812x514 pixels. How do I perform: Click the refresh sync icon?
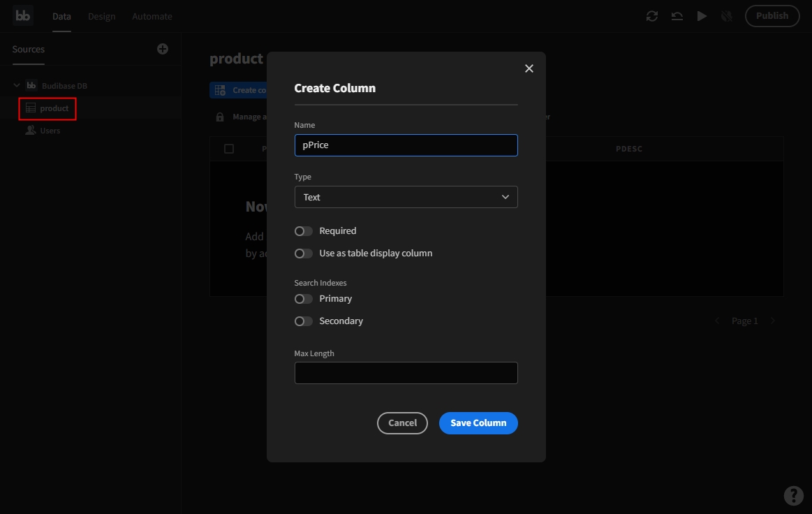coord(652,16)
